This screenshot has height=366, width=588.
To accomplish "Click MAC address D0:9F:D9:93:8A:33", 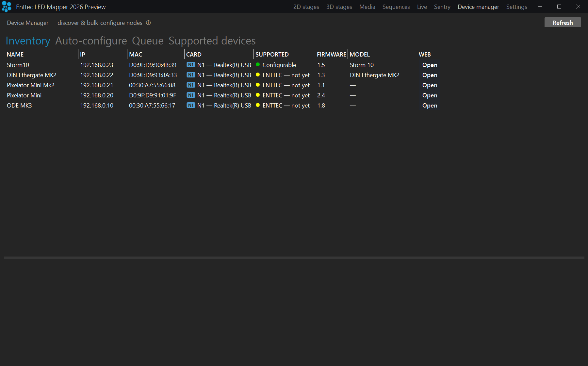I will point(153,75).
